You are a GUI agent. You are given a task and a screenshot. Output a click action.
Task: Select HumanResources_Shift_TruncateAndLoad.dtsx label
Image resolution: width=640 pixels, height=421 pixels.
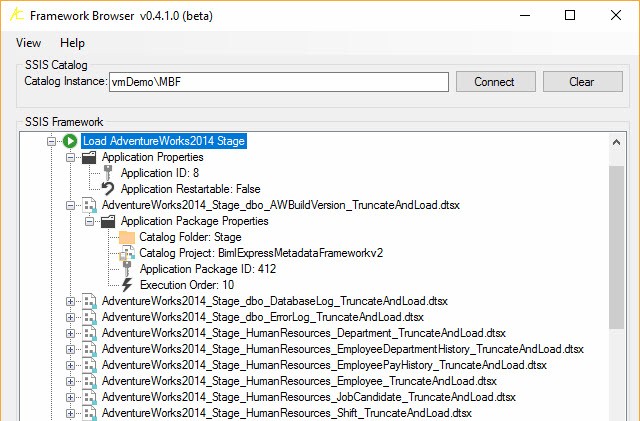tap(287, 413)
